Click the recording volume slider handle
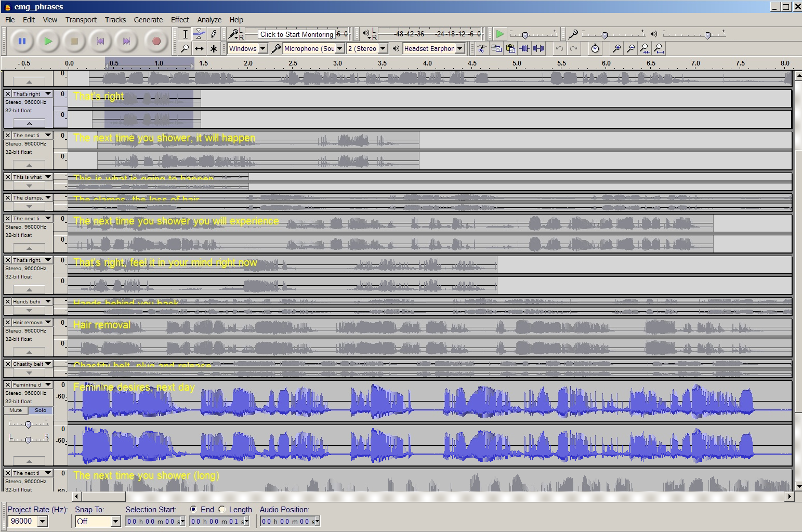This screenshot has width=802, height=532. click(604, 35)
